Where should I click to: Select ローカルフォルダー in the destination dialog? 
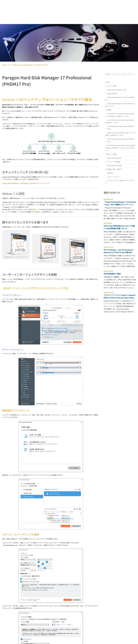[x=28, y=490]
